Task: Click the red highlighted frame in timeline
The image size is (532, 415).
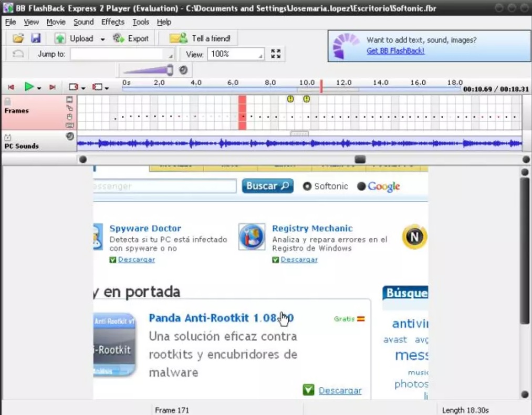Action: point(242,112)
